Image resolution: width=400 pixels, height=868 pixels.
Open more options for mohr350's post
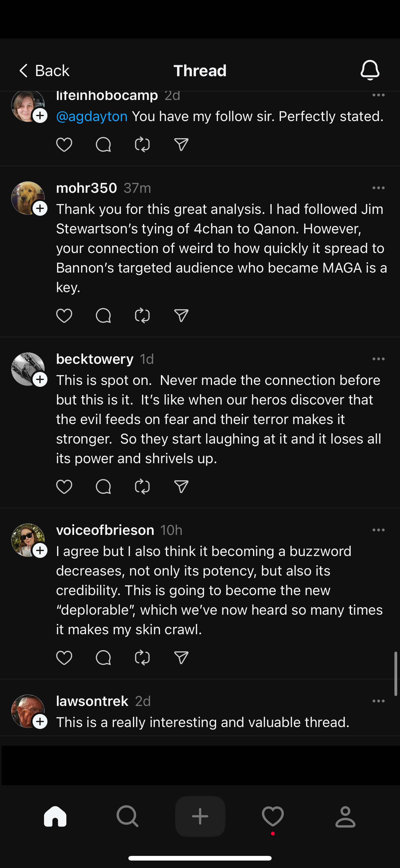pos(379,188)
